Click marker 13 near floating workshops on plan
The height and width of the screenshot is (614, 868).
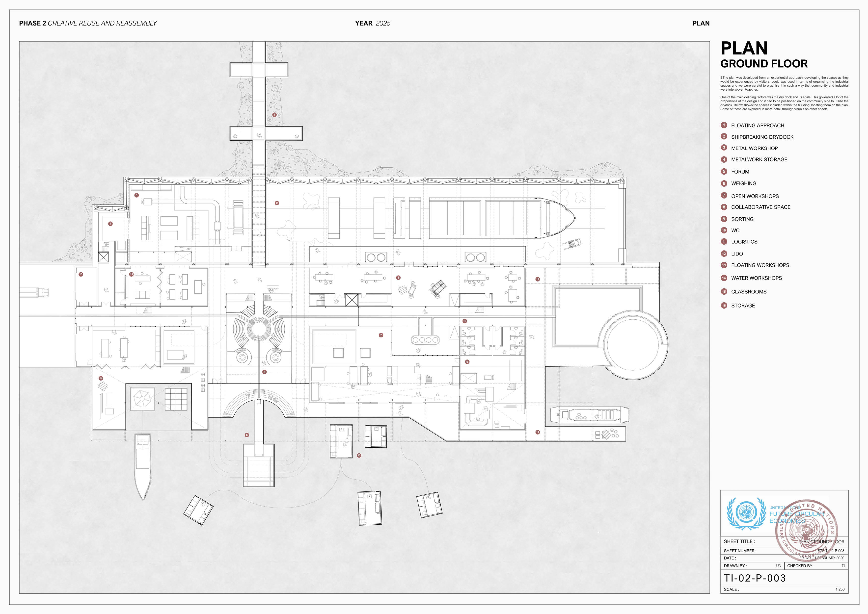(x=359, y=455)
